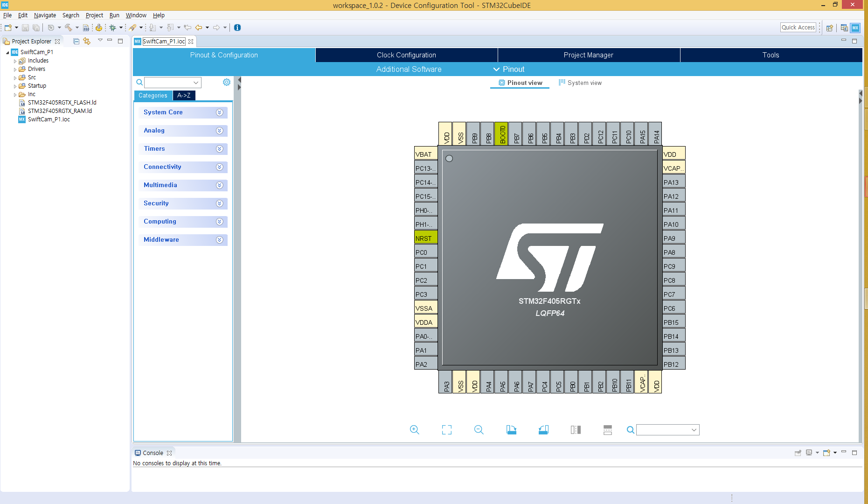Click the PC0 pin on chip
868x504 pixels.
pyautogui.click(x=426, y=252)
